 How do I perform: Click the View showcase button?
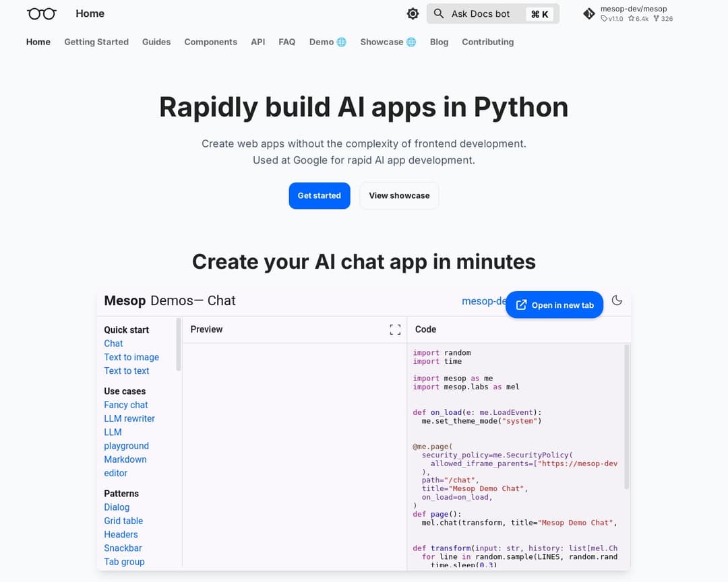click(399, 195)
